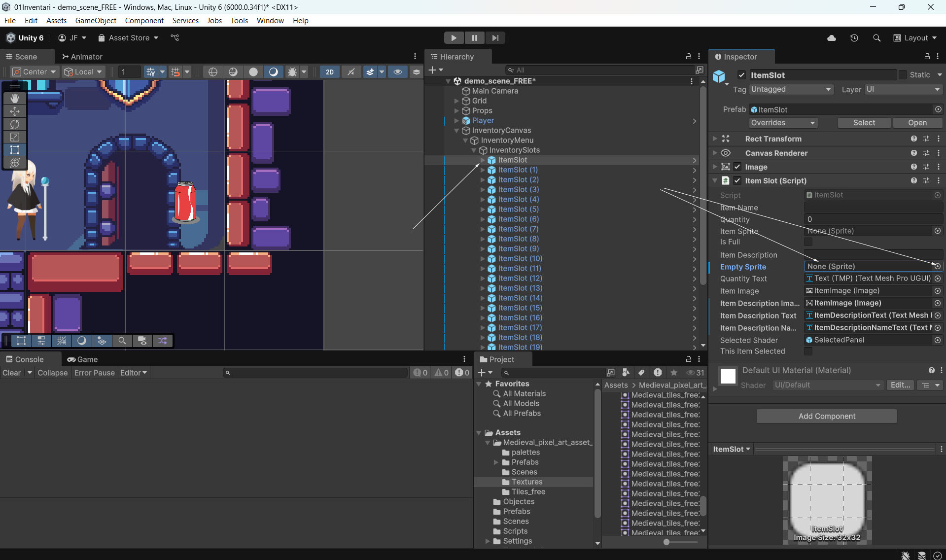946x560 pixels.
Task: Select the Move tool in Scene toolbar
Action: (x=15, y=111)
